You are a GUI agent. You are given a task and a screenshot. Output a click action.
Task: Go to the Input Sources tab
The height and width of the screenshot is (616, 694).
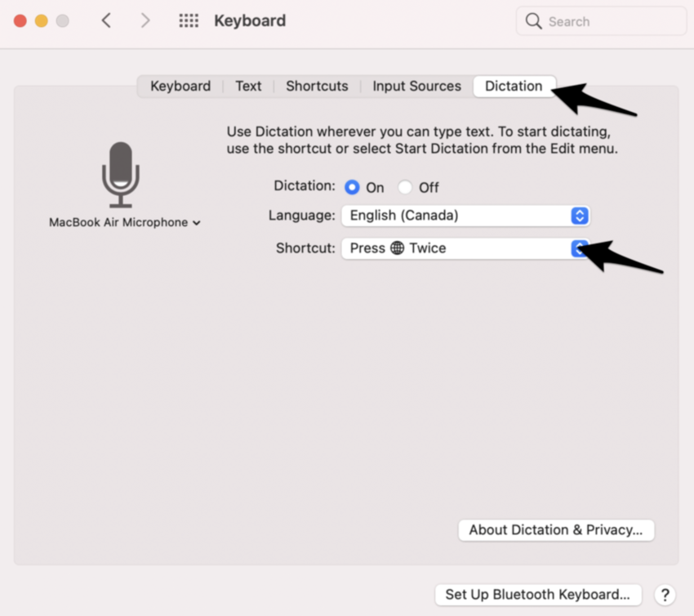click(416, 86)
